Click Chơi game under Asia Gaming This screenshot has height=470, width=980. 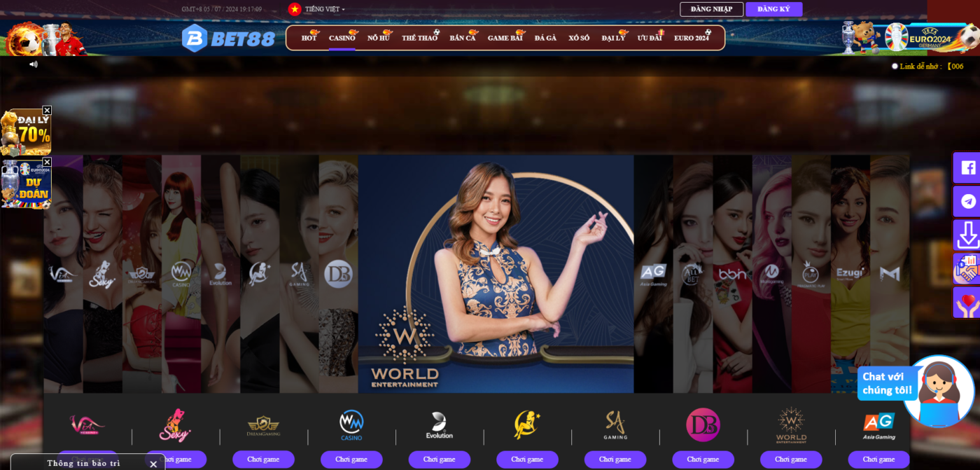[x=878, y=459]
